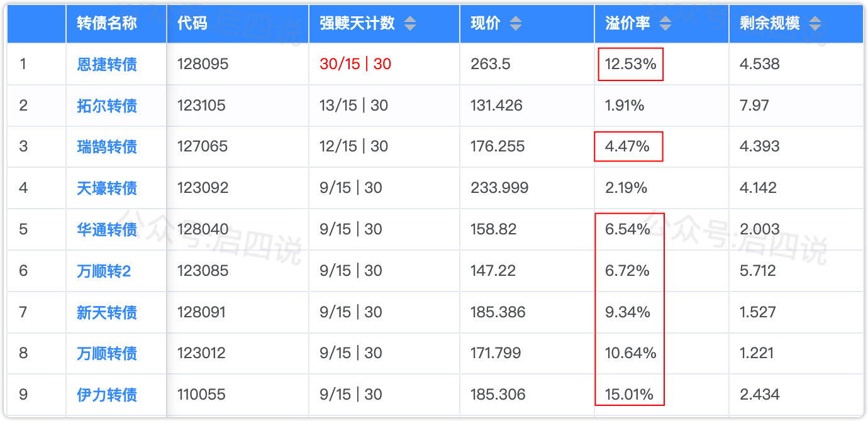Screen dimensions: 868x421
Task: Select the 15.01% premium rate cell
Action: (630, 395)
